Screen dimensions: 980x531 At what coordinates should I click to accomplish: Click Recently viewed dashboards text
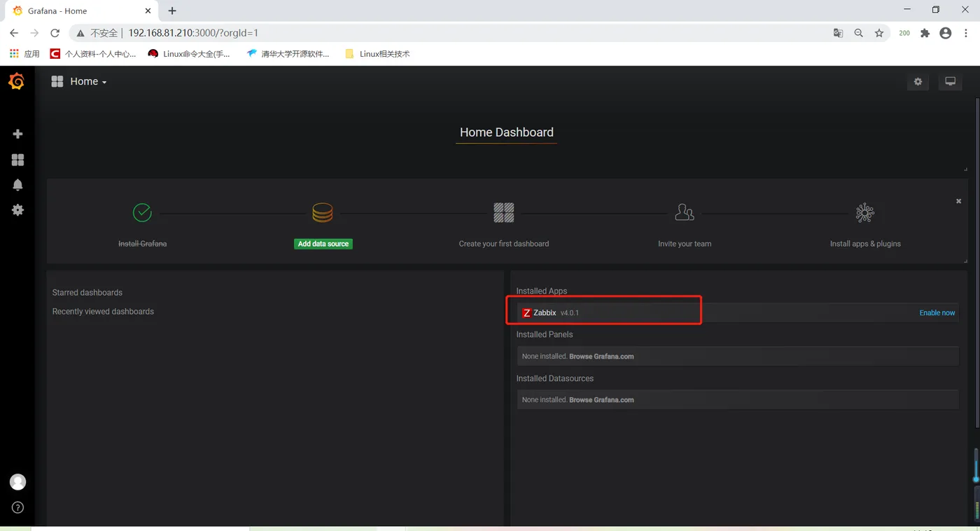click(103, 312)
